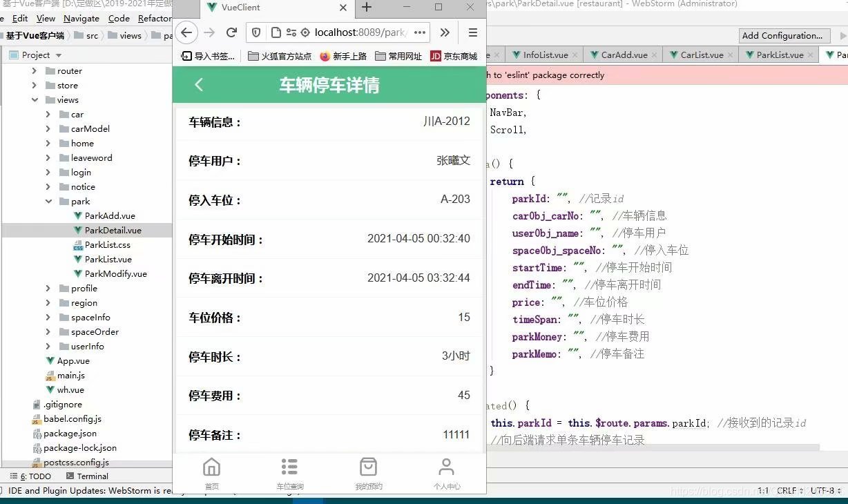Click Firefox back navigation button

click(x=186, y=32)
